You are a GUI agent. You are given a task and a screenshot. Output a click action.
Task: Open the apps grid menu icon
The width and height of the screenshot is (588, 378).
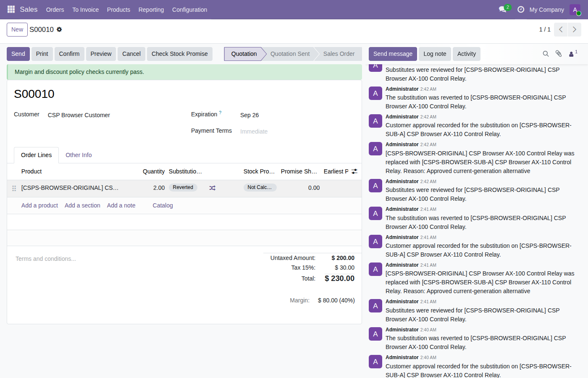click(11, 9)
